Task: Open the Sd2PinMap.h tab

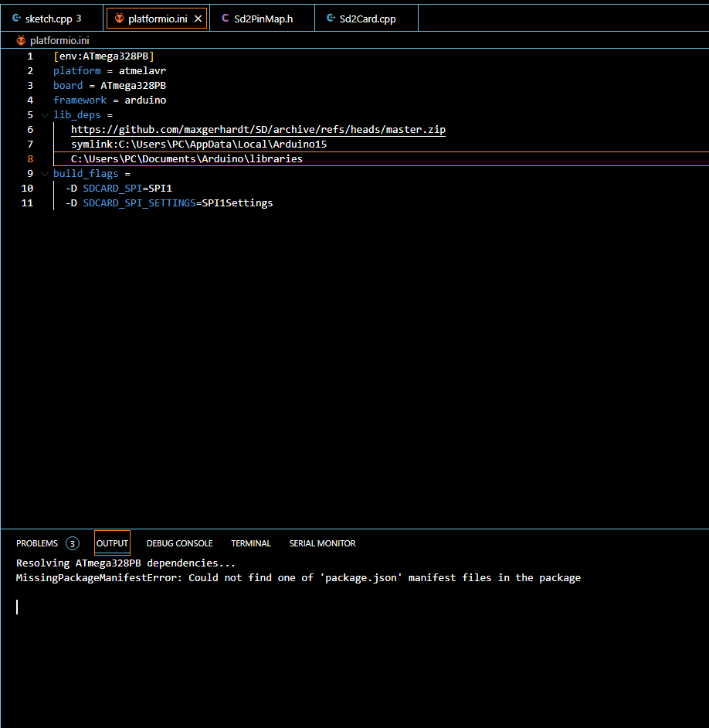Action: click(263, 19)
